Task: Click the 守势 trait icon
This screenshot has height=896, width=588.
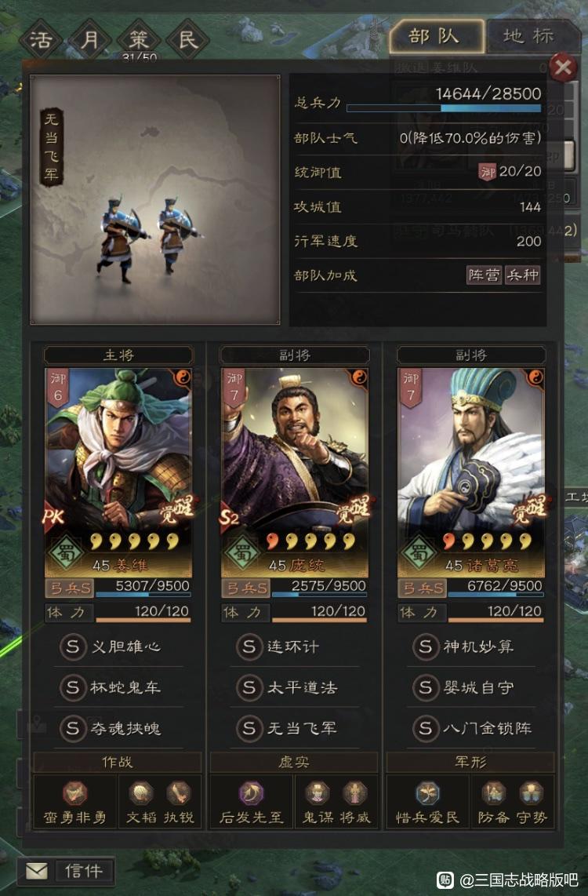Action: tap(531, 793)
